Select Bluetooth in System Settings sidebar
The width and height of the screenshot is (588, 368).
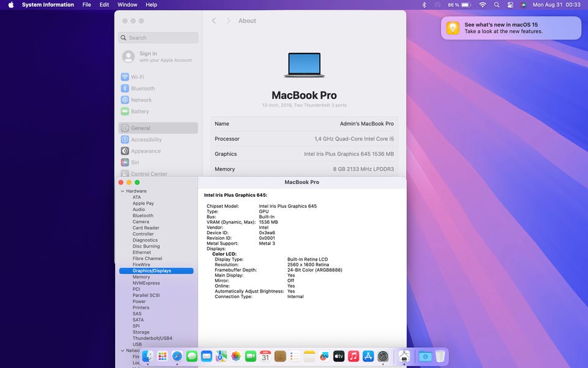click(159, 88)
